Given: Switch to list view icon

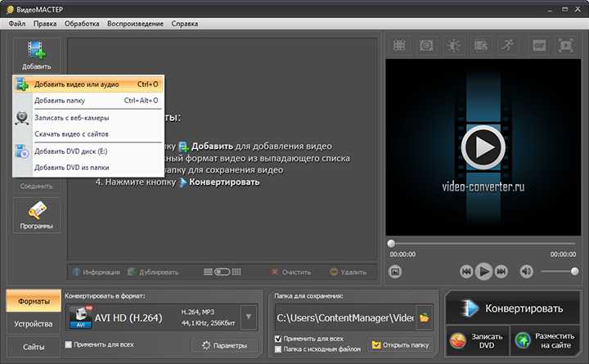Looking at the screenshot, I should click(208, 272).
